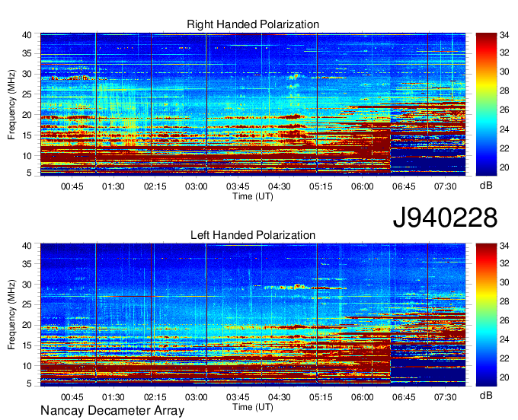The width and height of the screenshot is (518, 420).
Task: Click the 00:45 time tick under right-handed plot
Action: click(x=72, y=186)
